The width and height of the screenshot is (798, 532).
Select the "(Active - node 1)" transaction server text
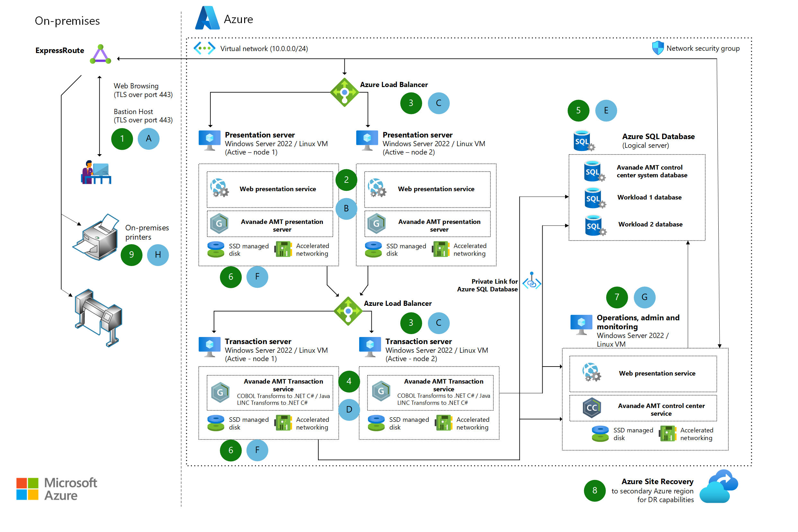tap(251, 359)
